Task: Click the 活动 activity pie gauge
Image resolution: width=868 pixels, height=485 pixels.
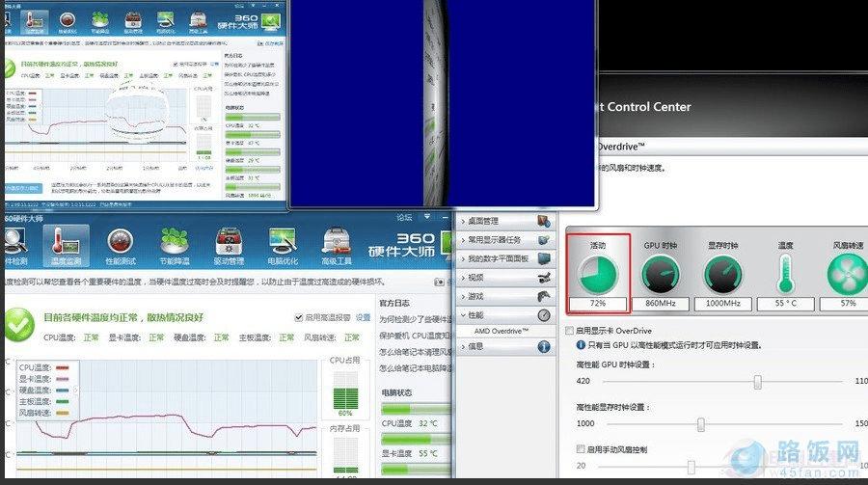Action: point(597,274)
